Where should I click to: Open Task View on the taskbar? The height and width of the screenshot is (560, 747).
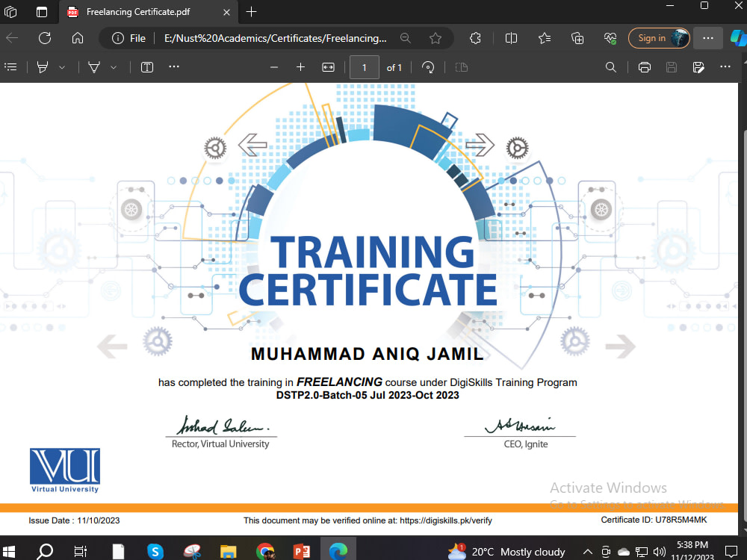(81, 552)
